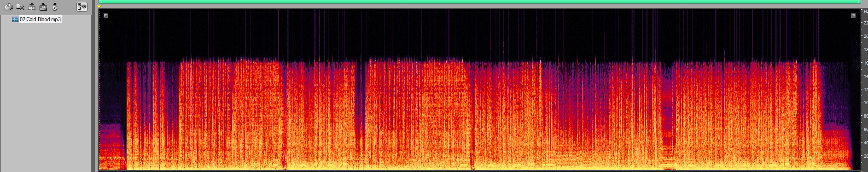
Task: Click the fade-in handle at spectrogram top-left
Action: point(106,16)
